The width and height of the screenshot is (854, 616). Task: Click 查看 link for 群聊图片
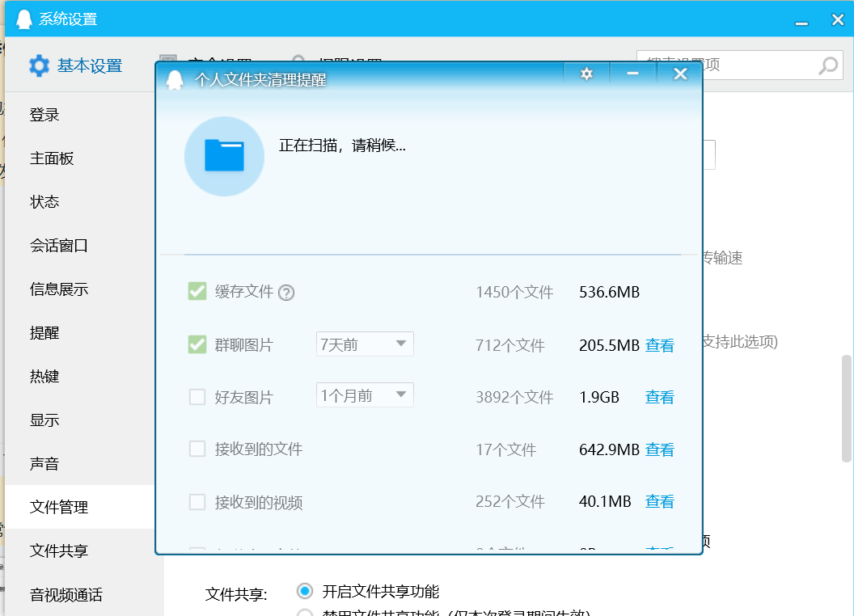click(x=660, y=345)
